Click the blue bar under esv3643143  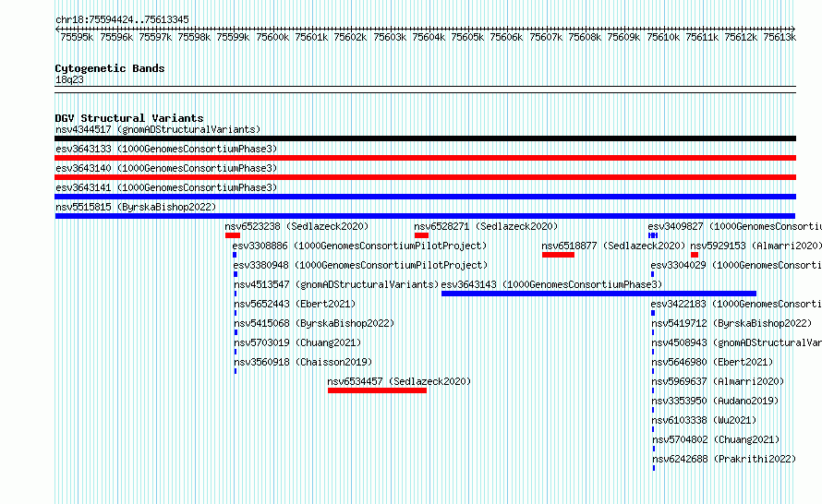(598, 294)
